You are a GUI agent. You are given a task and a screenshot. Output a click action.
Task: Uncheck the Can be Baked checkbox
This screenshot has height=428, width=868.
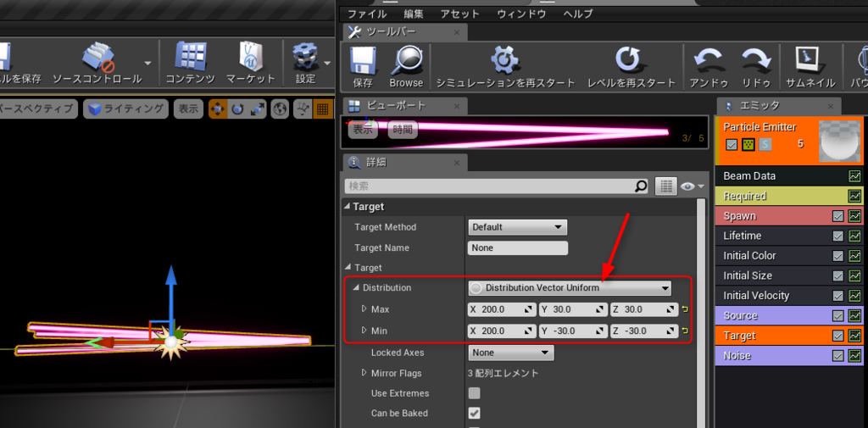(474, 413)
